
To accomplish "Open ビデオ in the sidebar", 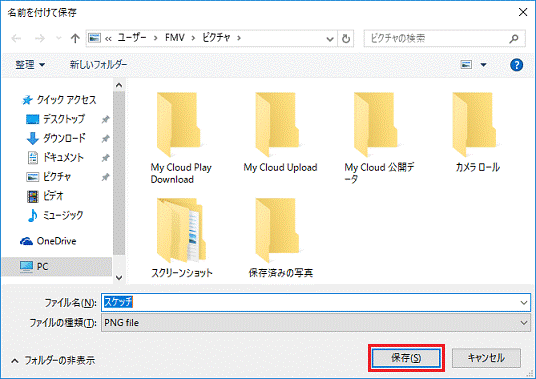I will point(45,196).
